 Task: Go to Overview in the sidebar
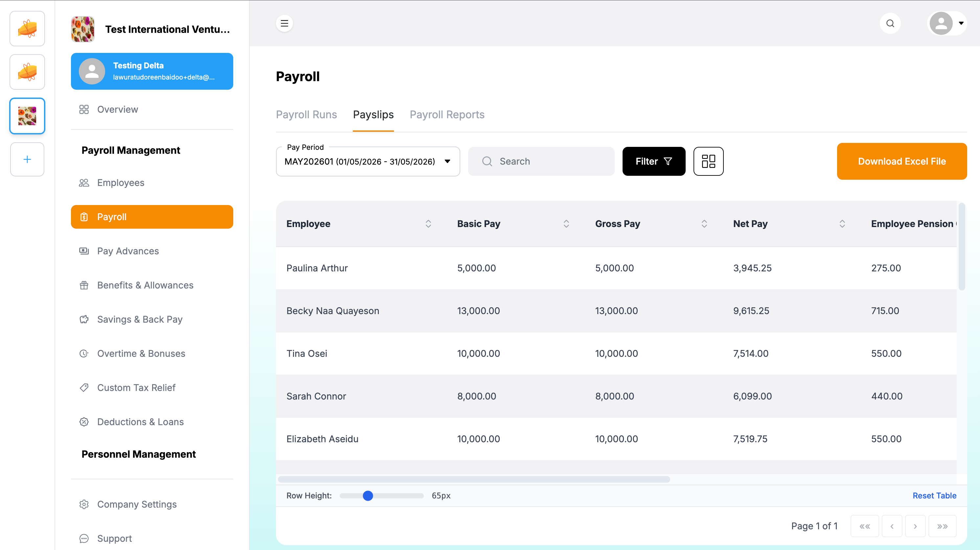152,109
